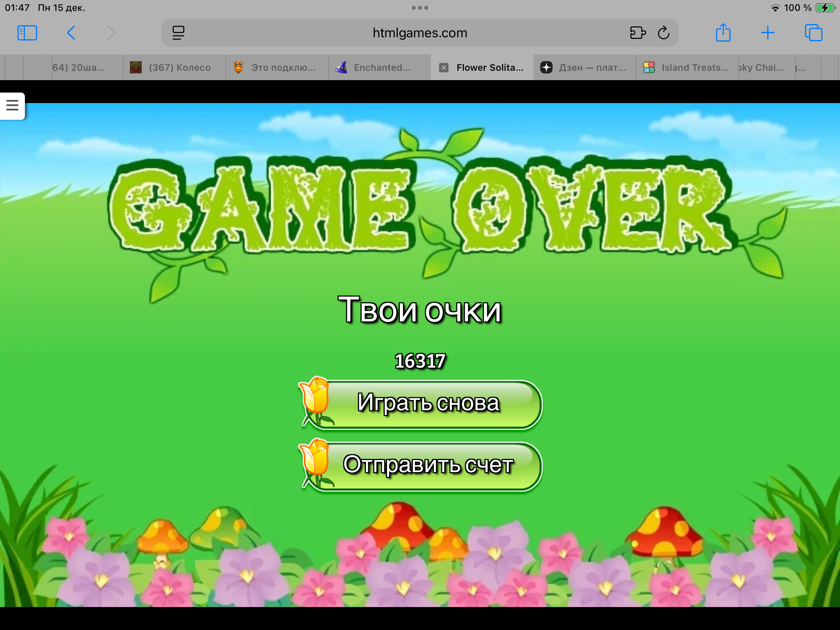Open page reader menu icon in address bar
The width and height of the screenshot is (840, 630).
click(178, 33)
